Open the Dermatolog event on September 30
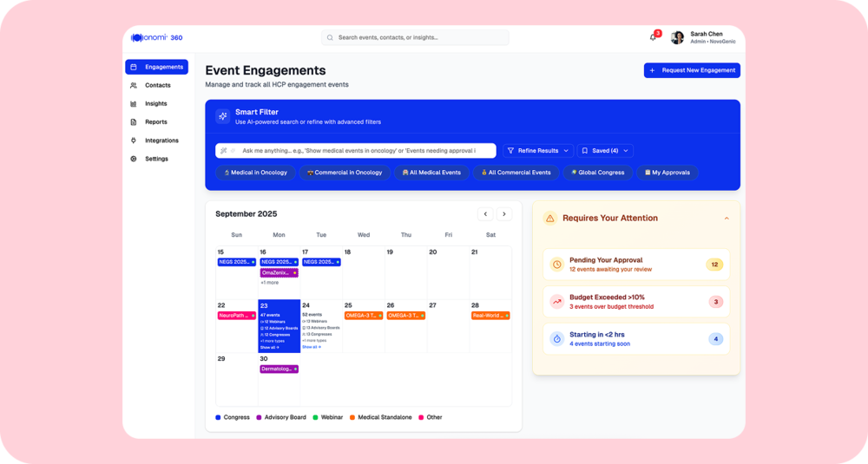868x464 pixels. click(279, 369)
